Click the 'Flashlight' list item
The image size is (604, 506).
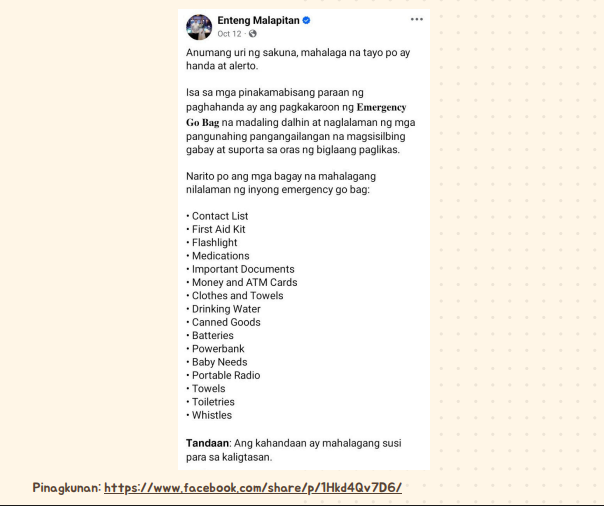(214, 242)
